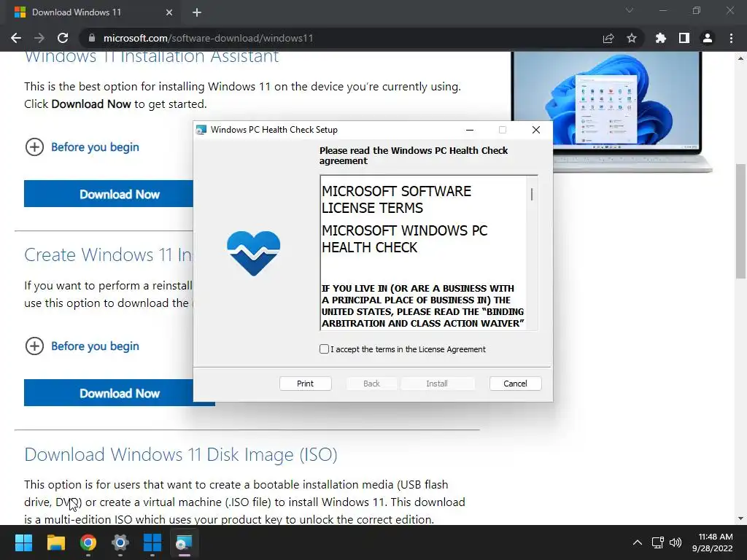Open Chrome tab search chevron
The image size is (747, 560).
pos(630,10)
